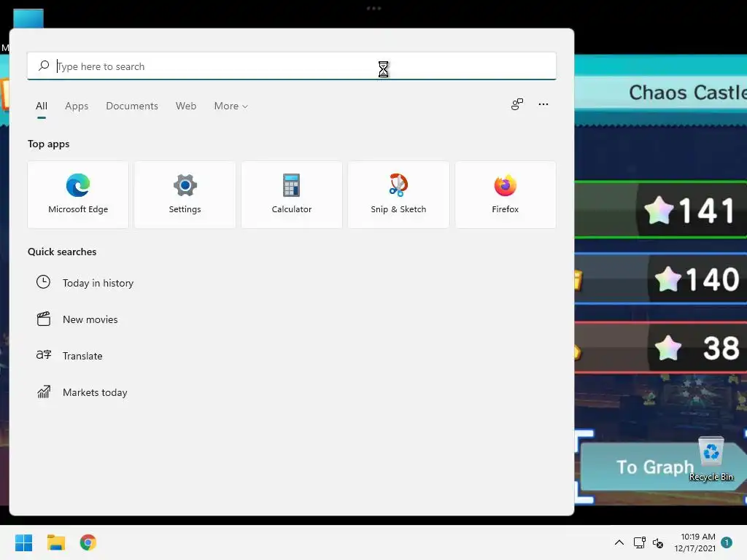Run the Today in history quick search
The width and height of the screenshot is (747, 560).
tap(98, 283)
